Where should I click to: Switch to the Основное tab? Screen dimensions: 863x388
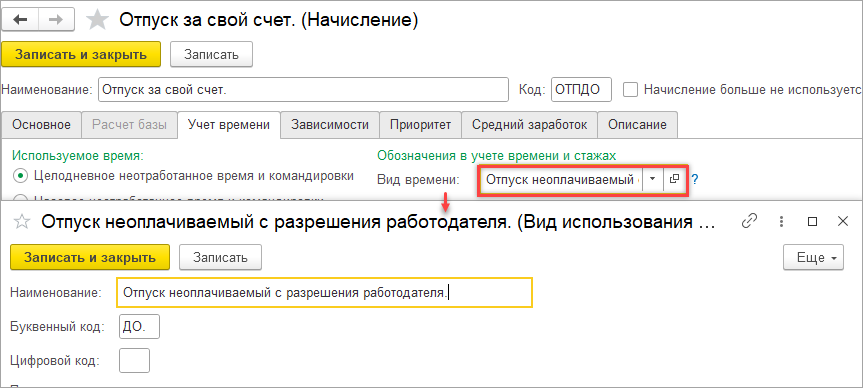41,124
